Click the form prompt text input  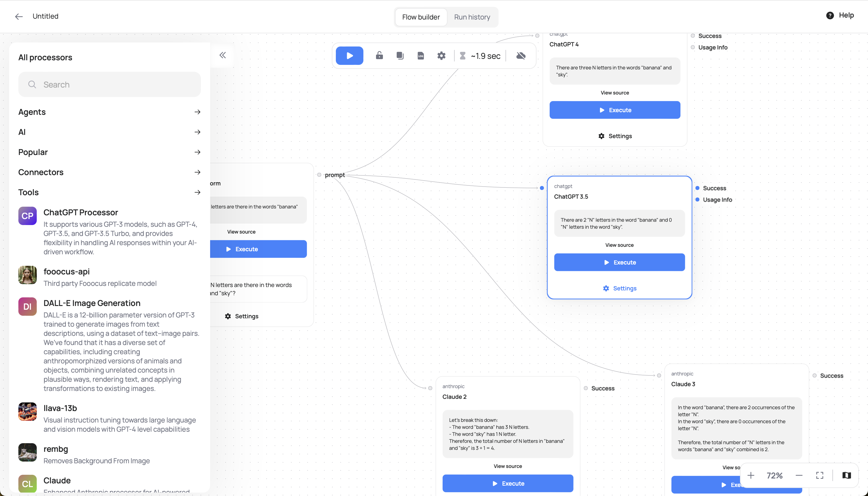pyautogui.click(x=258, y=289)
